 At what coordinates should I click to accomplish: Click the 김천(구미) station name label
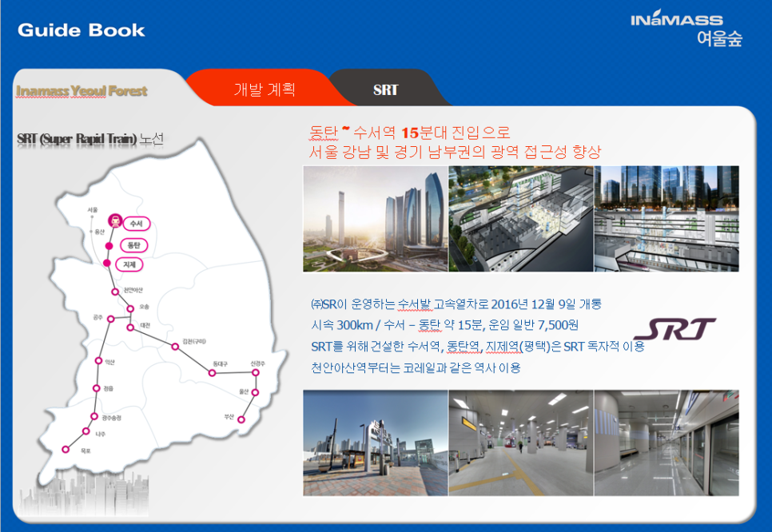pos(194,341)
